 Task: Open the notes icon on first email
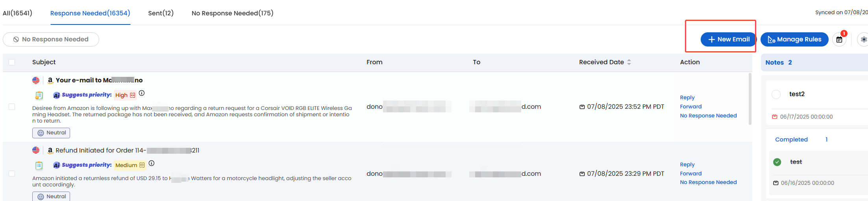click(39, 95)
